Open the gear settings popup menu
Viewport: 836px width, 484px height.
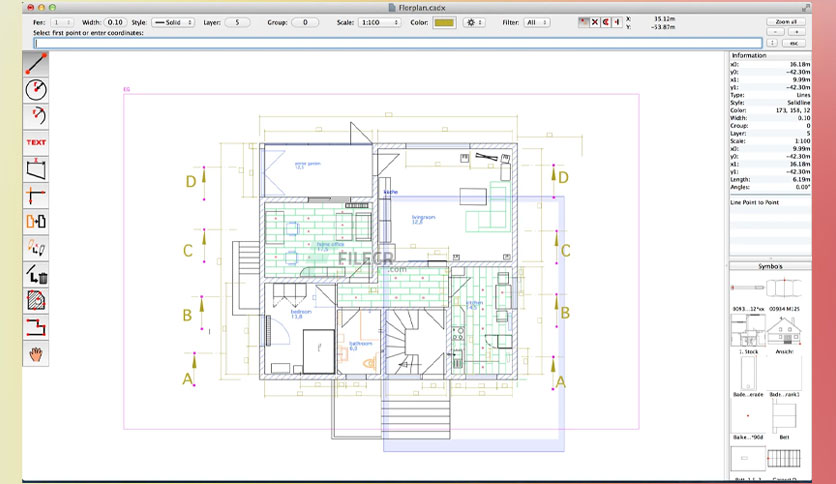[473, 22]
